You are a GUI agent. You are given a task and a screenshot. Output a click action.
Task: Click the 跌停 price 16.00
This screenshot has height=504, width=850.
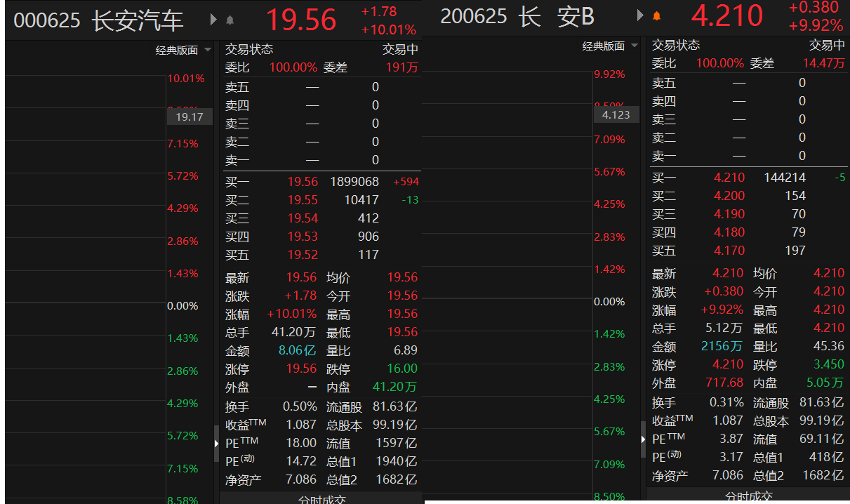[x=402, y=369]
